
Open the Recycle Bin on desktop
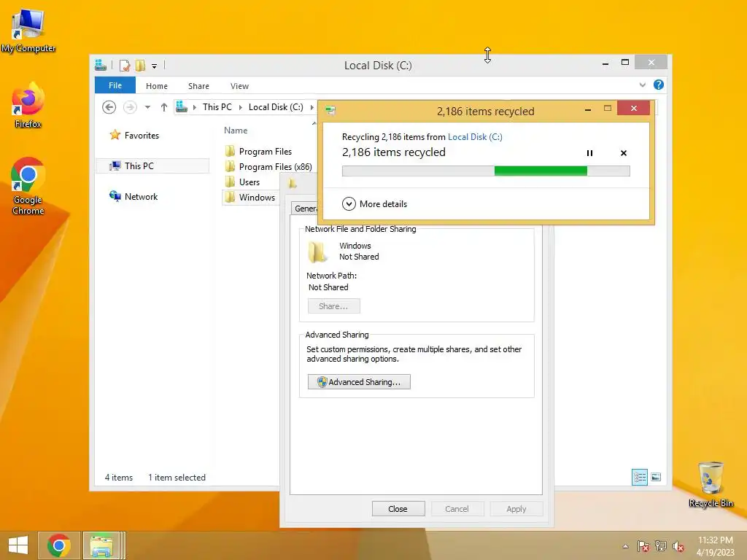click(x=711, y=485)
